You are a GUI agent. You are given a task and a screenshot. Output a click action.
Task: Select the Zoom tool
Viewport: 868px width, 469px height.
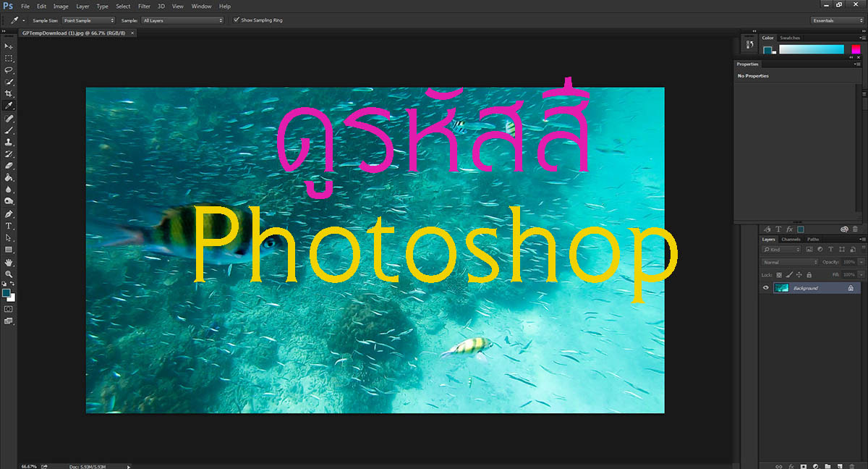click(x=9, y=274)
